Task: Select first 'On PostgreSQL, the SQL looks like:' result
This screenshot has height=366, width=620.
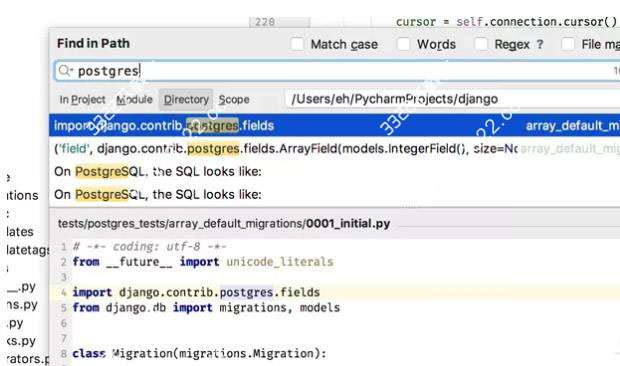Action: pyautogui.click(x=335, y=172)
